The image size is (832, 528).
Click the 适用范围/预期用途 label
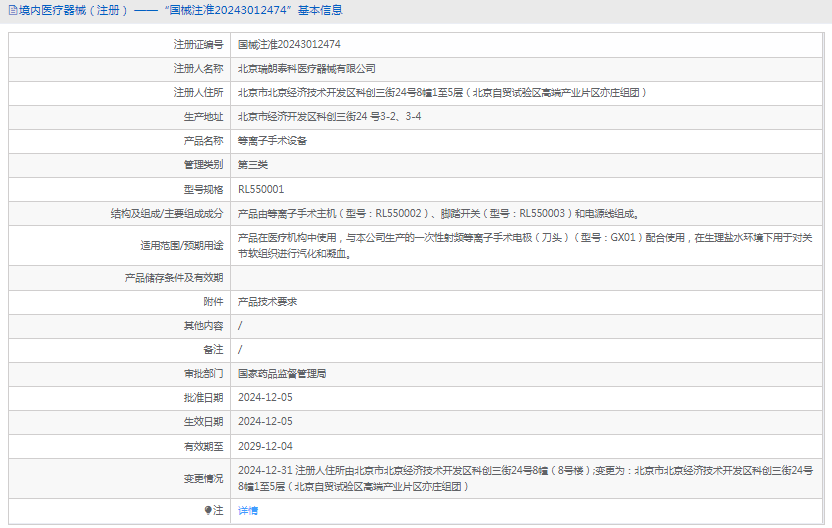182,246
